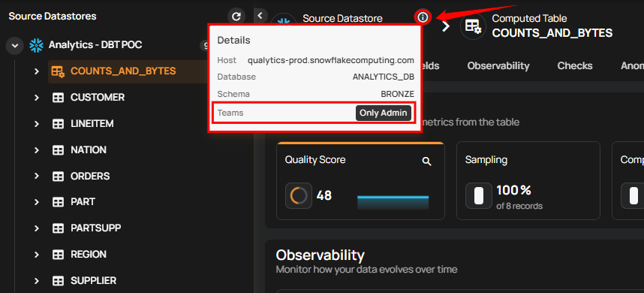The width and height of the screenshot is (644, 293).
Task: Click the magnifier icon in Quality Score card
Action: tap(427, 162)
